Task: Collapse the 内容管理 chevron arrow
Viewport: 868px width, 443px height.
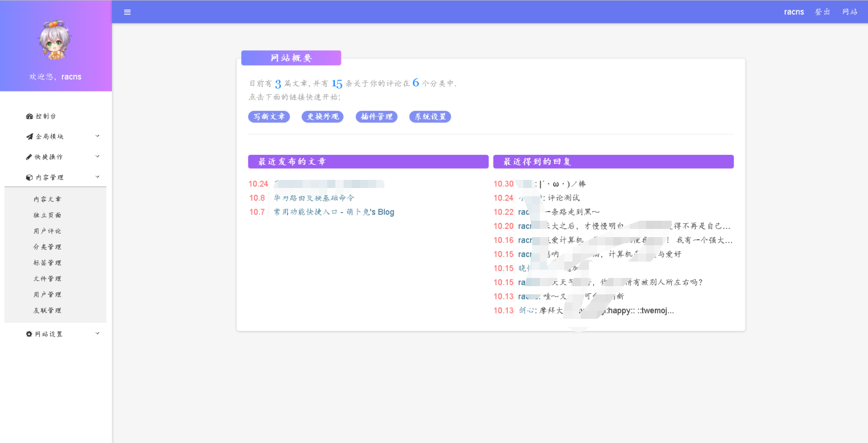Action: point(98,177)
